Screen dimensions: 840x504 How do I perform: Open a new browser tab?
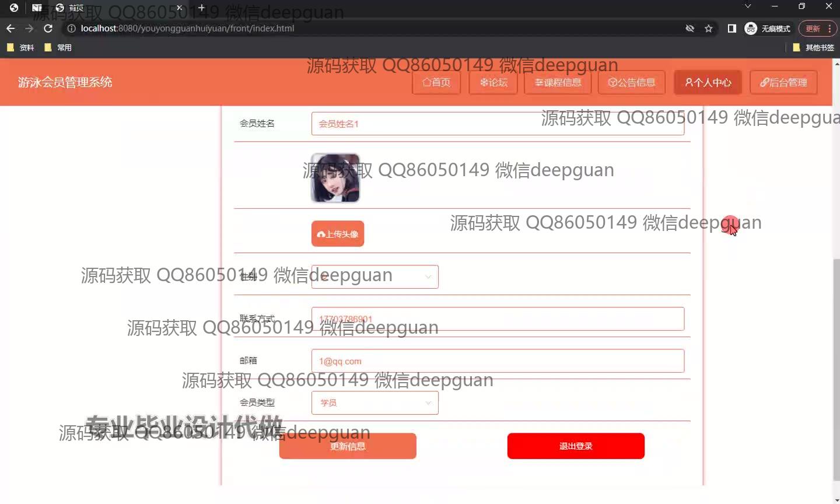click(201, 8)
